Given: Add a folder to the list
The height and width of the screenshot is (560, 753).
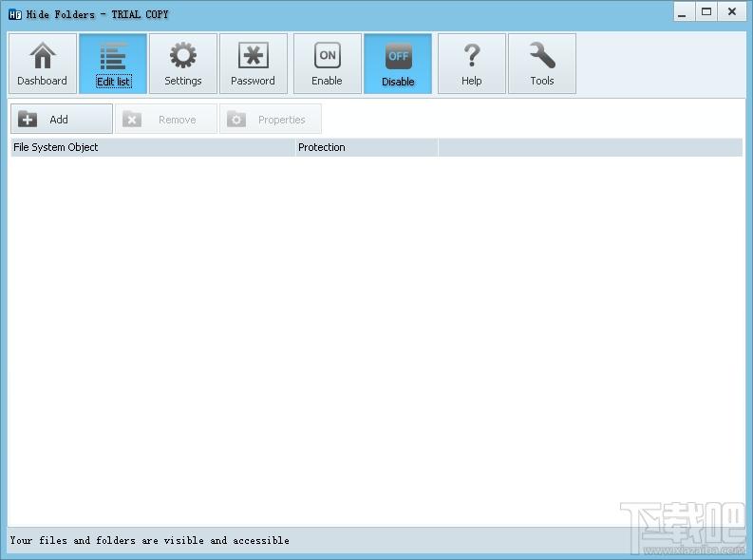Looking at the screenshot, I should (x=62, y=119).
